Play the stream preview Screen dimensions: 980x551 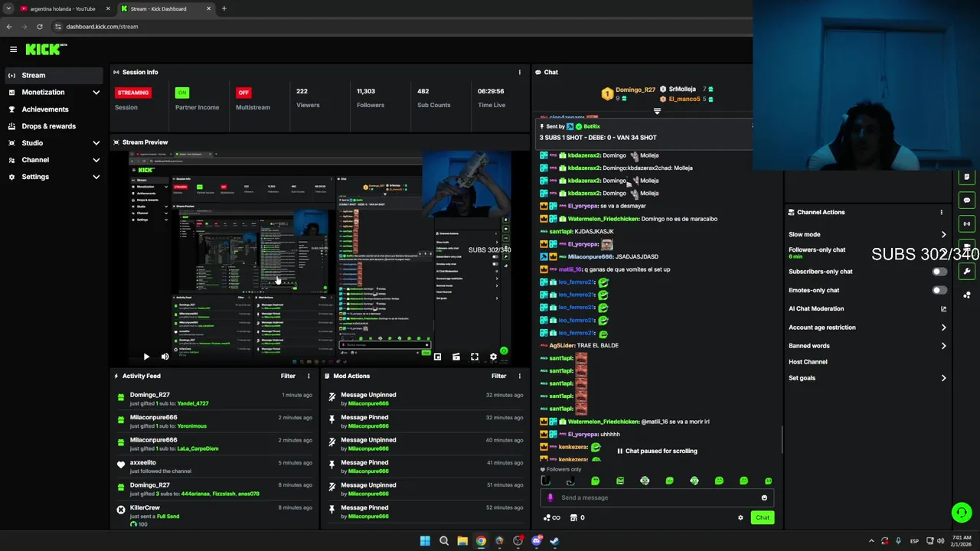pyautogui.click(x=146, y=357)
